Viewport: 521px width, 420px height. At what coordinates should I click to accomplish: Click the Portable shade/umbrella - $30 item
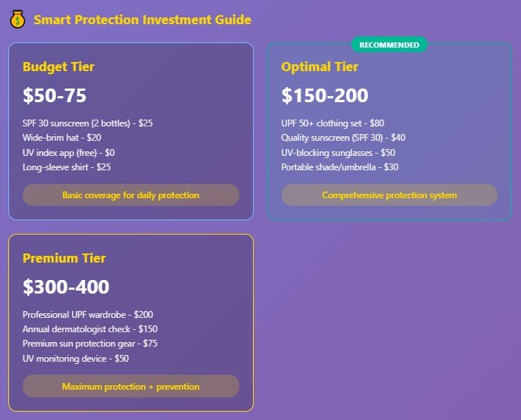(x=339, y=167)
